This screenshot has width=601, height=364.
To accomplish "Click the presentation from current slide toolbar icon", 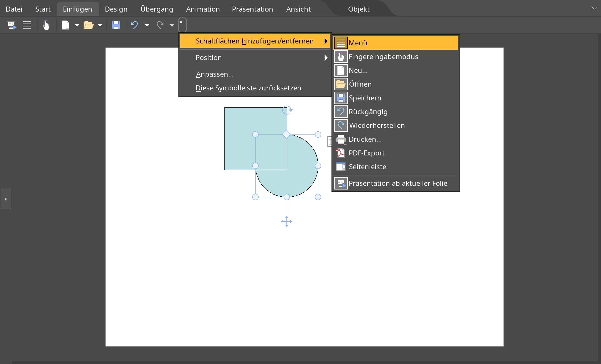I will pyautogui.click(x=12, y=25).
